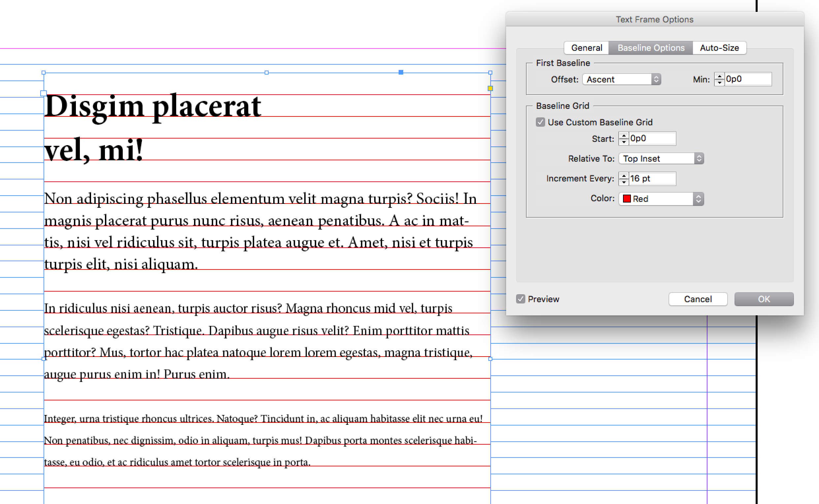The width and height of the screenshot is (819, 504).
Task: Click the Increment Every field
Action: (x=652, y=179)
